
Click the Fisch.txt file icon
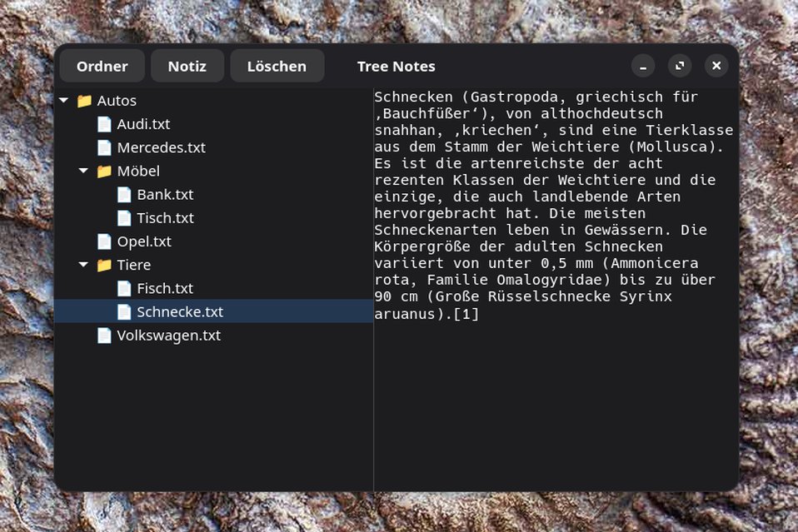124,288
